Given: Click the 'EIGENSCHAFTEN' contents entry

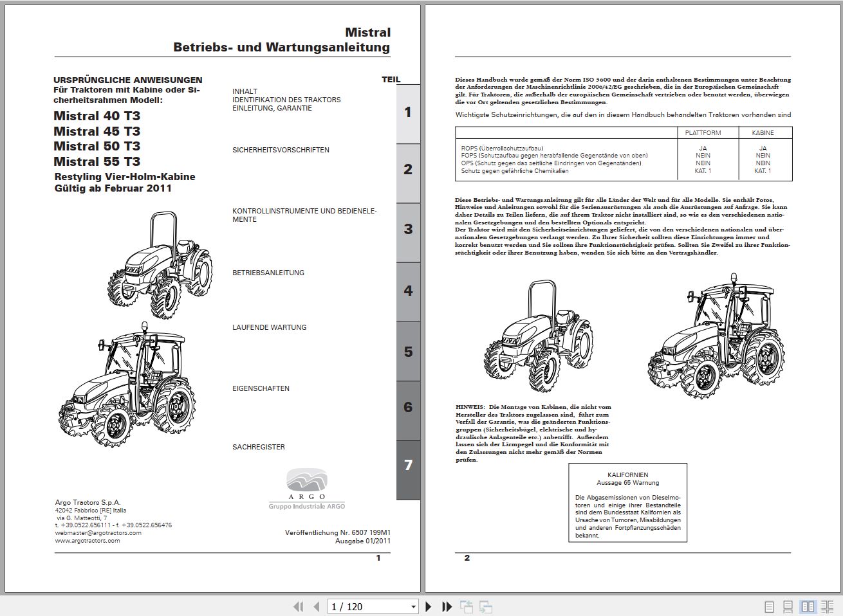Looking at the screenshot, I should [x=261, y=388].
